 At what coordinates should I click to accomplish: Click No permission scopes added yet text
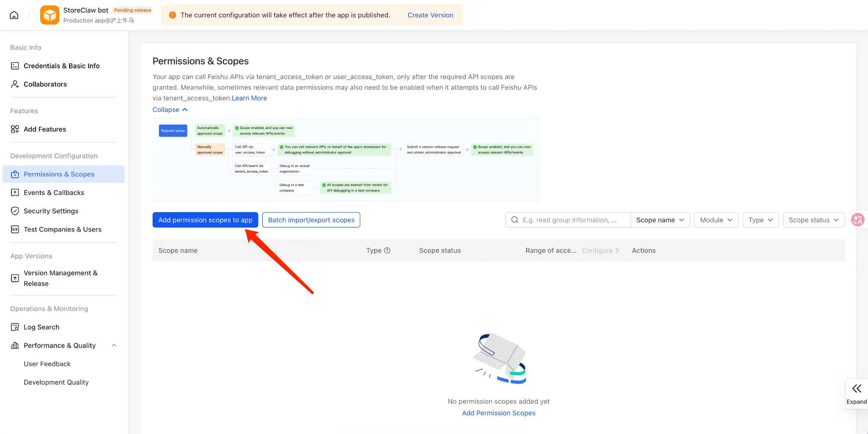pyautogui.click(x=498, y=401)
